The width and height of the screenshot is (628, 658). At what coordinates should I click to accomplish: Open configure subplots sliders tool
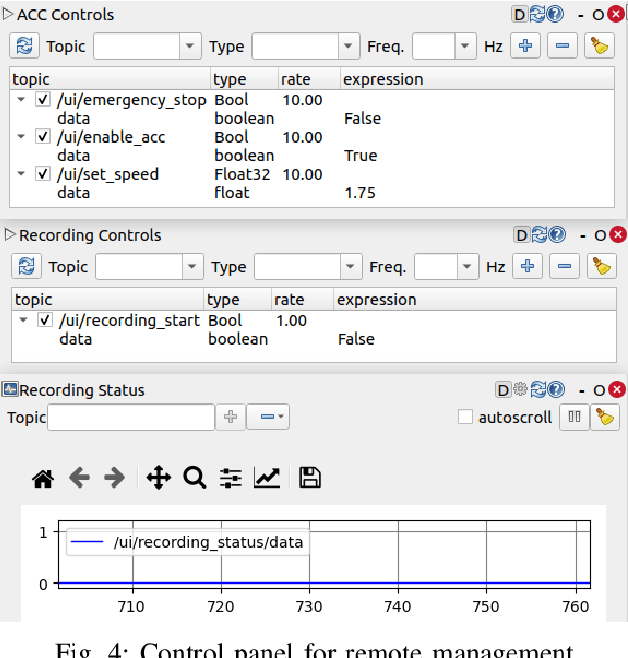231,478
